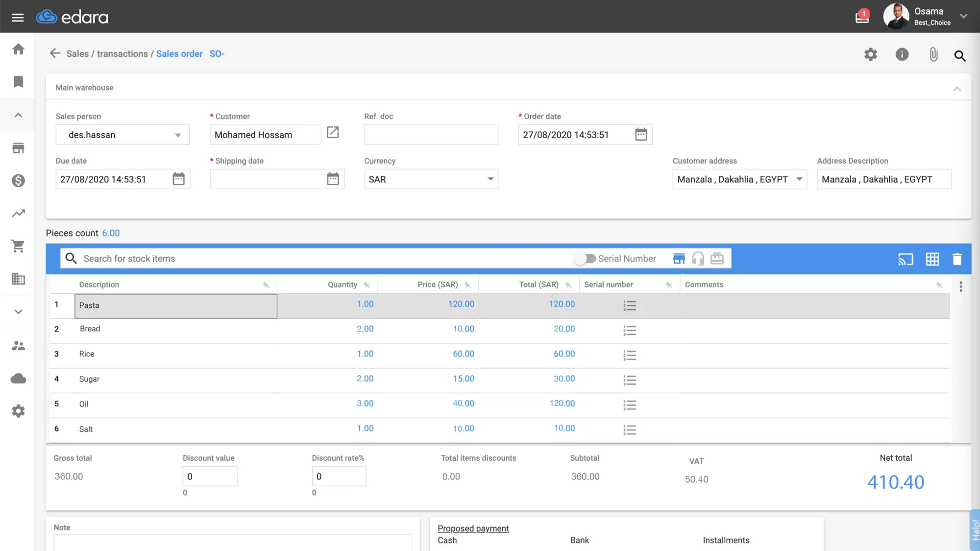
Task: Open the shopping cart sidebar icon
Action: 18,246
